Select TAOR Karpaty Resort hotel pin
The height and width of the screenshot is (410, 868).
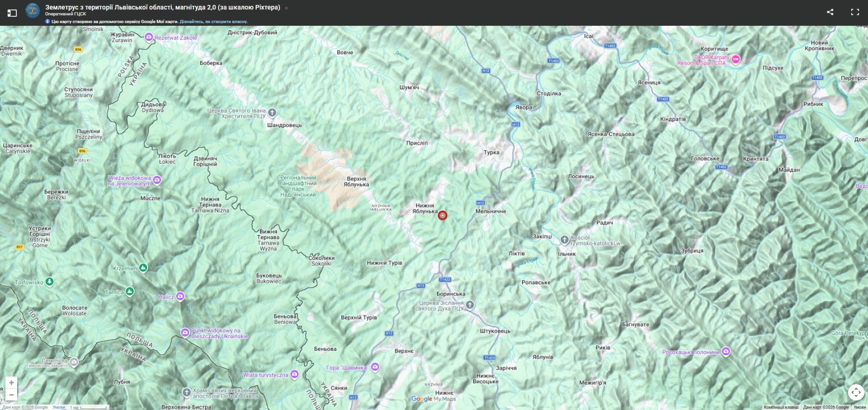click(x=736, y=59)
